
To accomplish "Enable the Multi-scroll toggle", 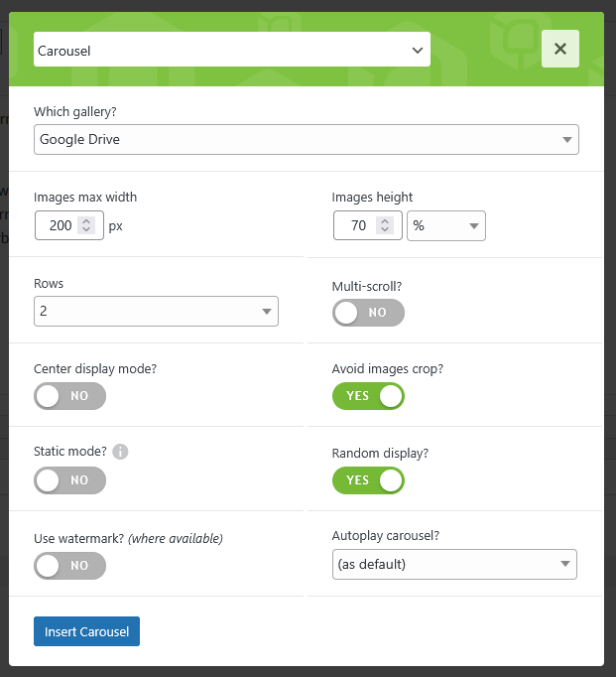I will [x=368, y=313].
